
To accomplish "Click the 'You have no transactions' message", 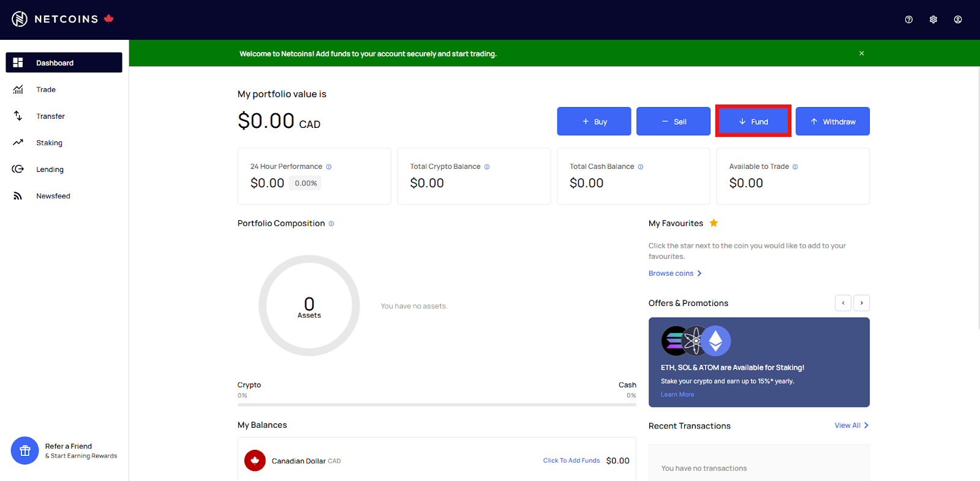I will [x=704, y=468].
